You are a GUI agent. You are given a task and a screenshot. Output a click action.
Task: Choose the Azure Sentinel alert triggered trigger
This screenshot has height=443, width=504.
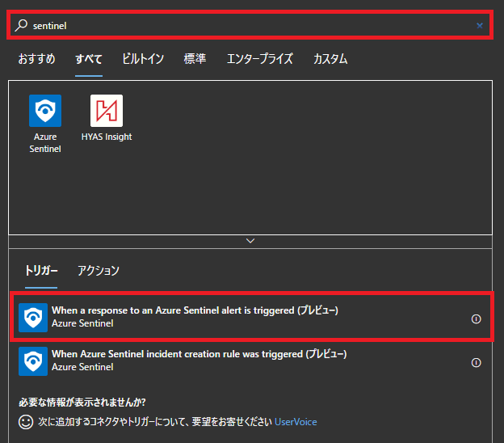[x=252, y=317]
